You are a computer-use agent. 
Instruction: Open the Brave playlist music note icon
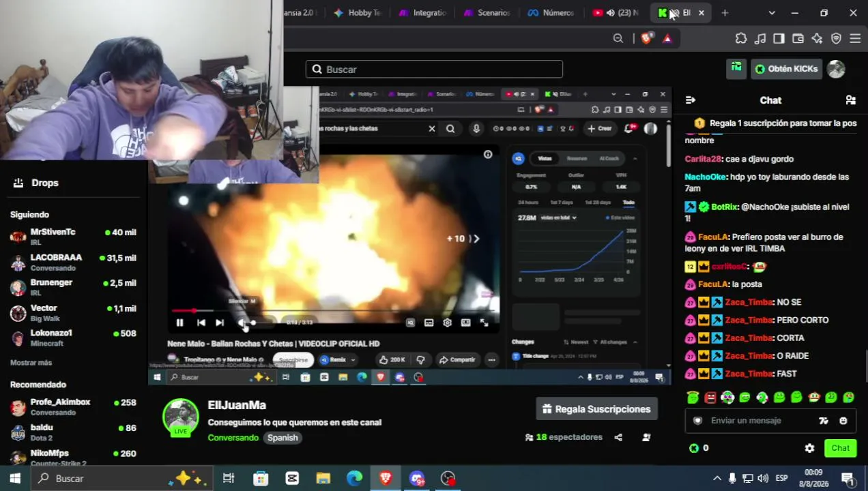pos(760,39)
